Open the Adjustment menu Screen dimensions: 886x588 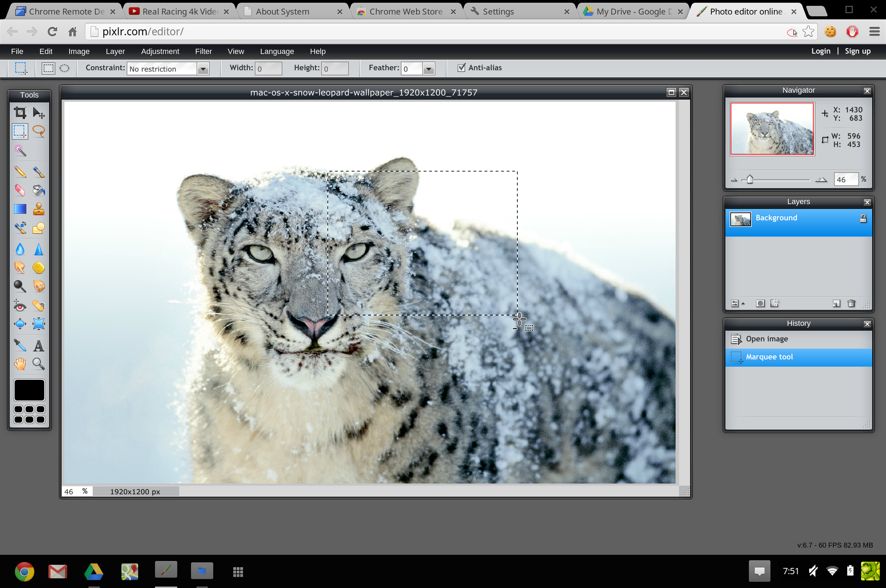coord(160,51)
